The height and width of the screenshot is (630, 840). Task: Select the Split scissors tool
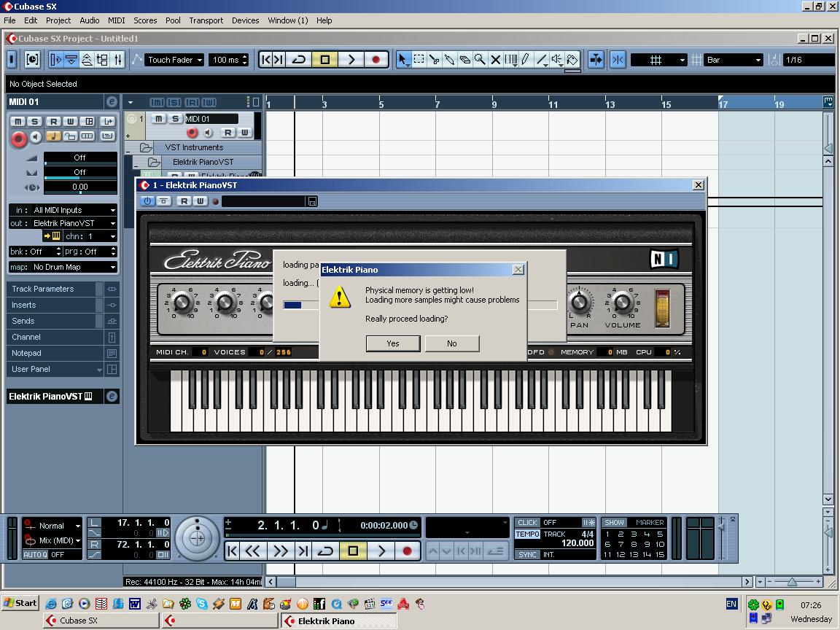tap(435, 60)
